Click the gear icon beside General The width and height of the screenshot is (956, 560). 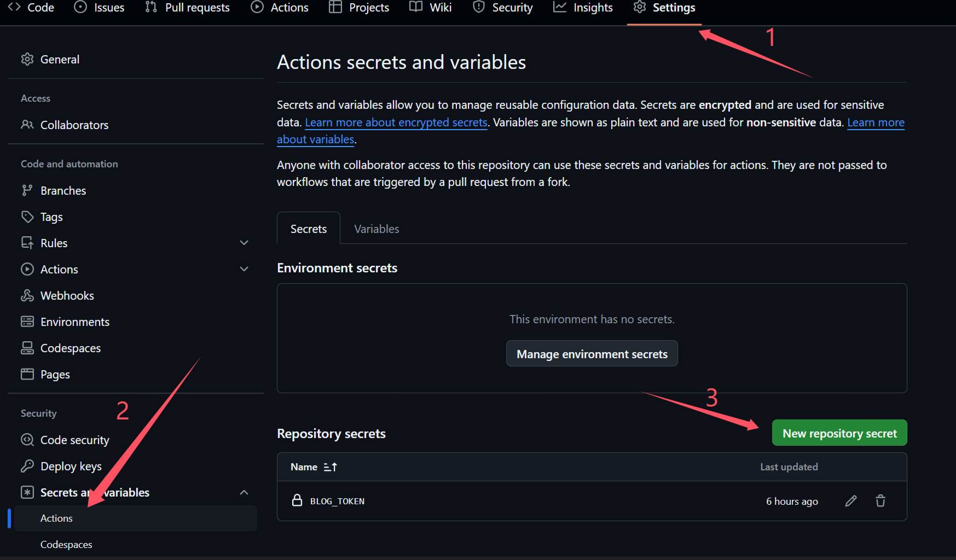[x=27, y=59]
